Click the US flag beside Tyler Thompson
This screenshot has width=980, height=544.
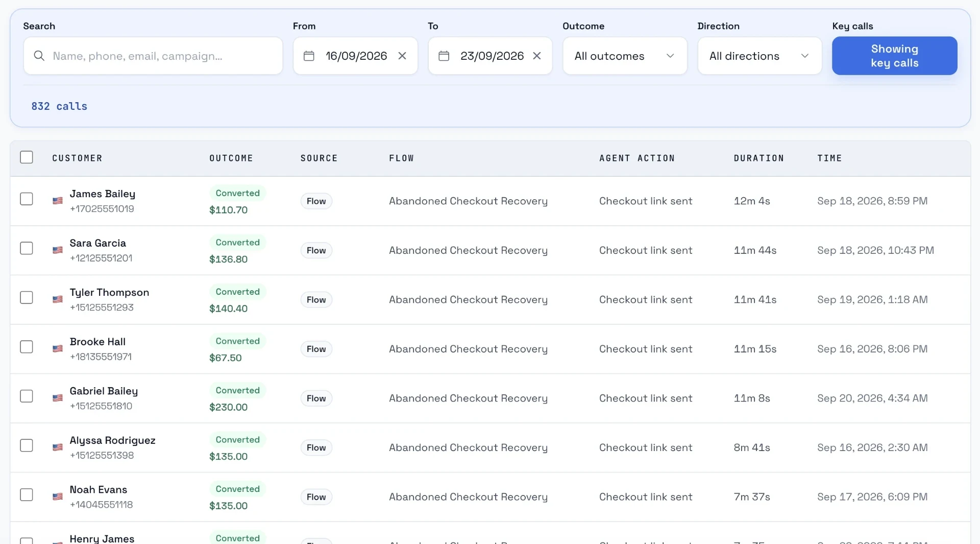(58, 299)
